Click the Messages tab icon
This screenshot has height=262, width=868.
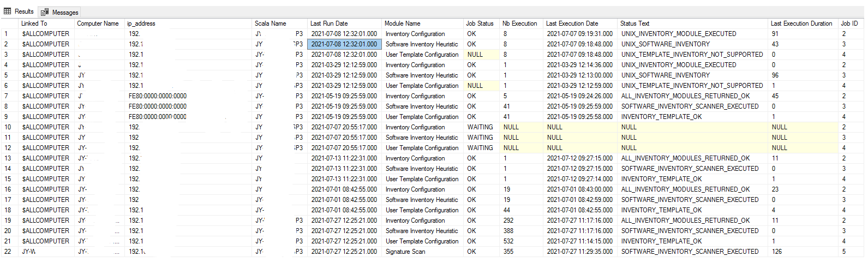pyautogui.click(x=45, y=12)
